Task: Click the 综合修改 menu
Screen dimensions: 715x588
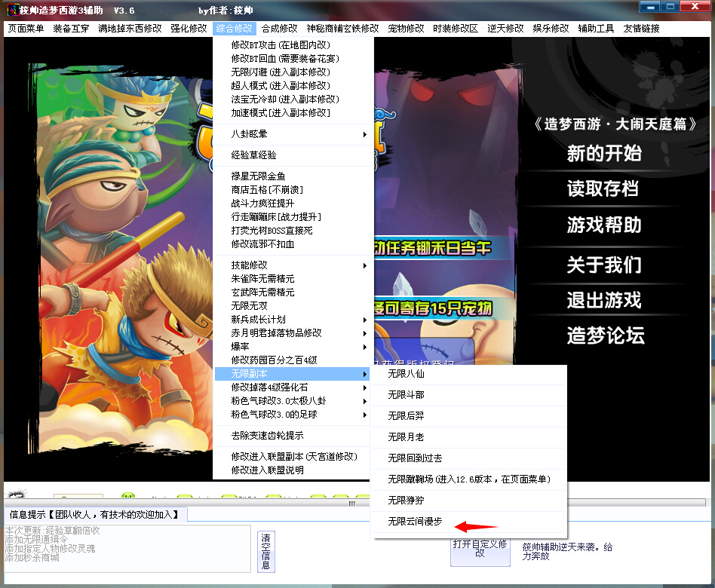Action: pyautogui.click(x=234, y=28)
